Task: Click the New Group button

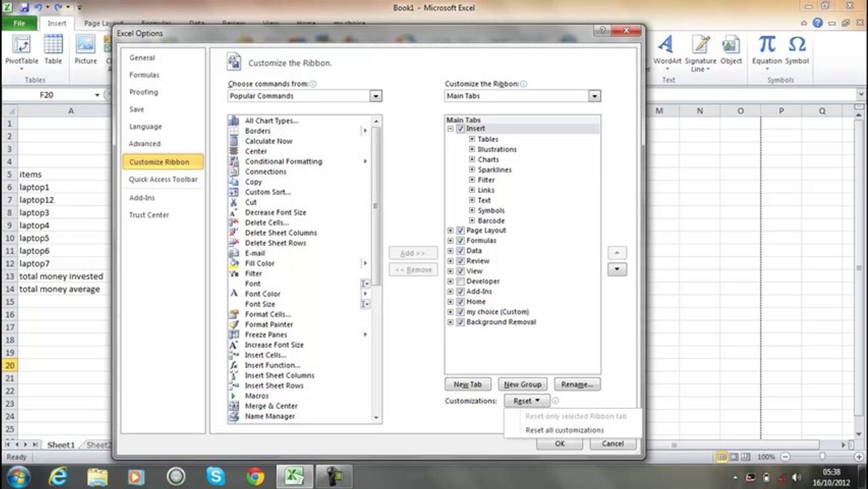Action: tap(523, 384)
